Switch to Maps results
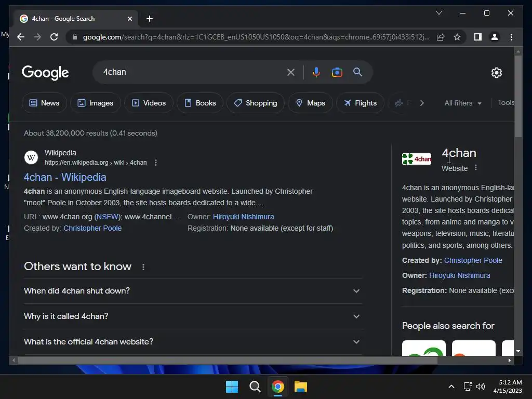The width and height of the screenshot is (532, 399). click(310, 103)
